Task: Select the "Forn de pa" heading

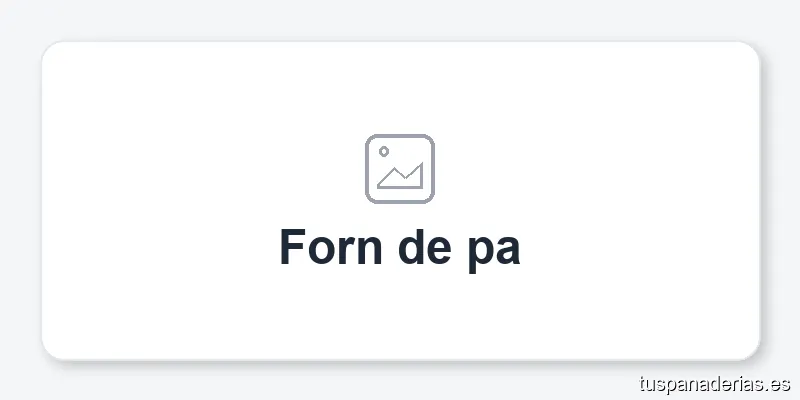Action: [399, 247]
